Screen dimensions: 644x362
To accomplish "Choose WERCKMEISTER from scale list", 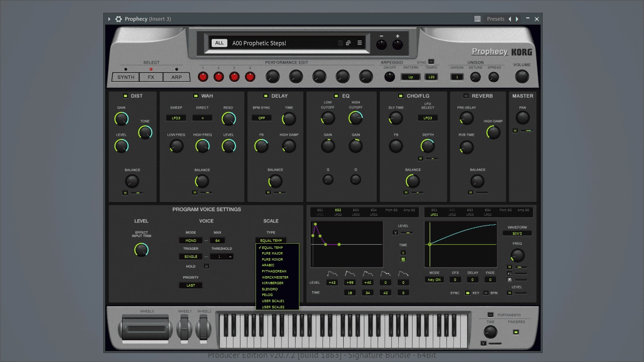I will click(x=277, y=277).
